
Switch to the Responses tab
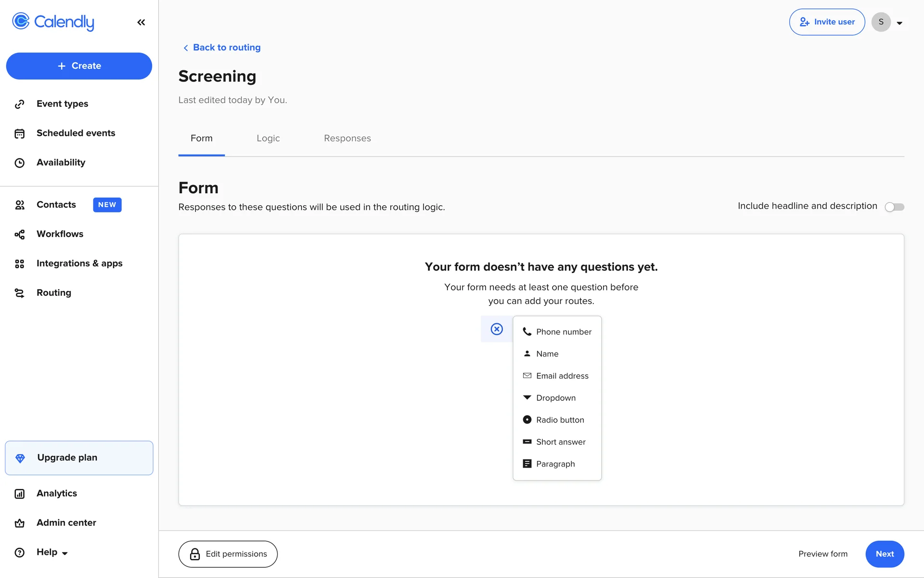pos(347,139)
